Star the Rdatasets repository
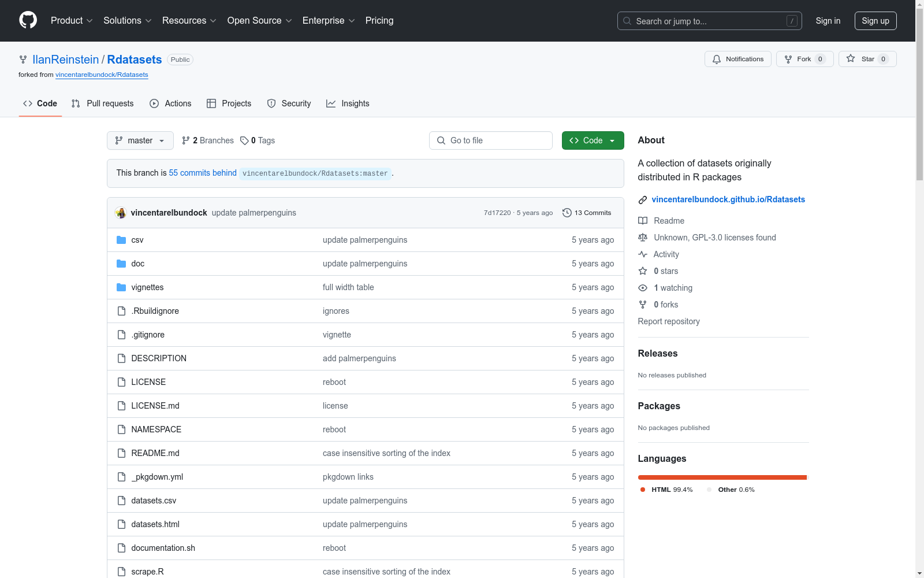This screenshot has width=924, height=578. point(867,59)
